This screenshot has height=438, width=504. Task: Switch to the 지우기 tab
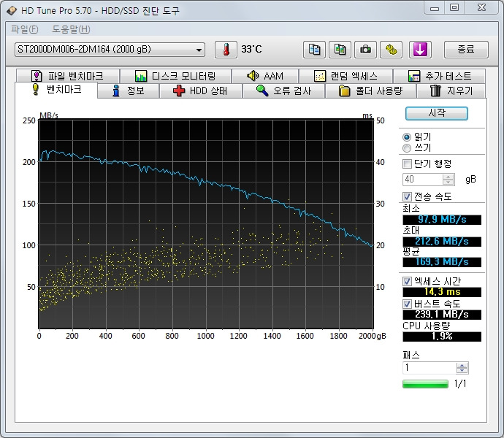(x=451, y=91)
